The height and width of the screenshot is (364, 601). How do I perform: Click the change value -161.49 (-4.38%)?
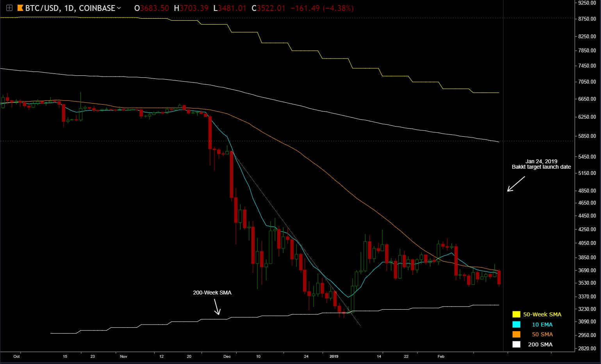click(322, 8)
